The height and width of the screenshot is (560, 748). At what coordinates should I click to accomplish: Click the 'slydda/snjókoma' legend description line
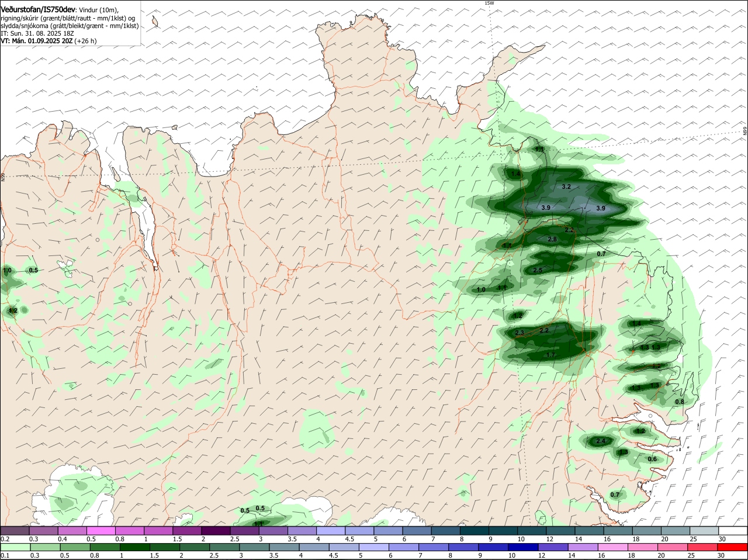click(x=70, y=26)
